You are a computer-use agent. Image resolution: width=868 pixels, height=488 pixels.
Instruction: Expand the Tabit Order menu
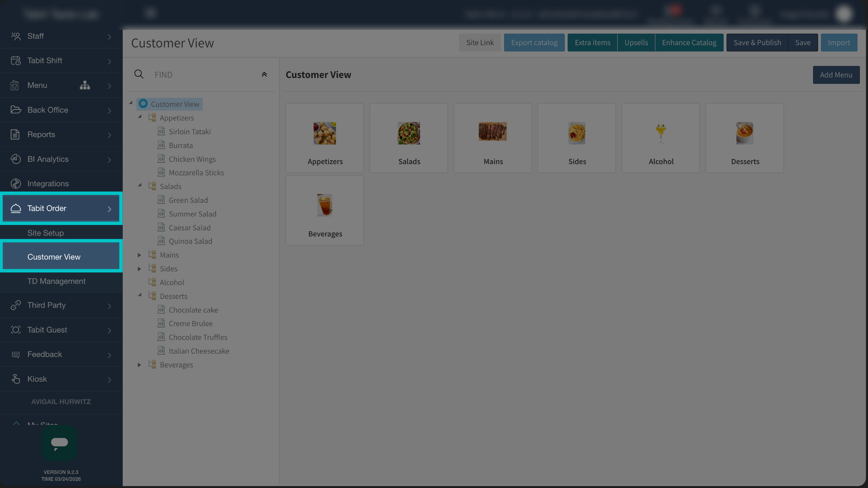(61, 208)
